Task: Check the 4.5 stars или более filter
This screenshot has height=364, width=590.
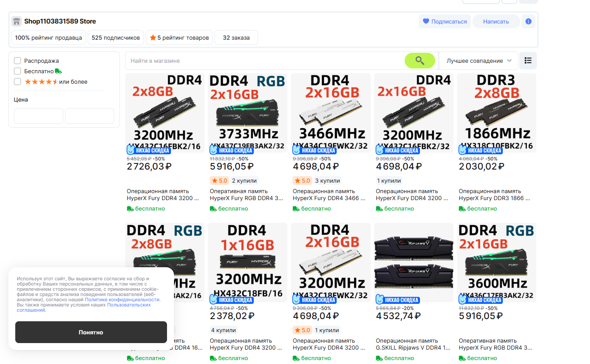Action: pyautogui.click(x=17, y=82)
